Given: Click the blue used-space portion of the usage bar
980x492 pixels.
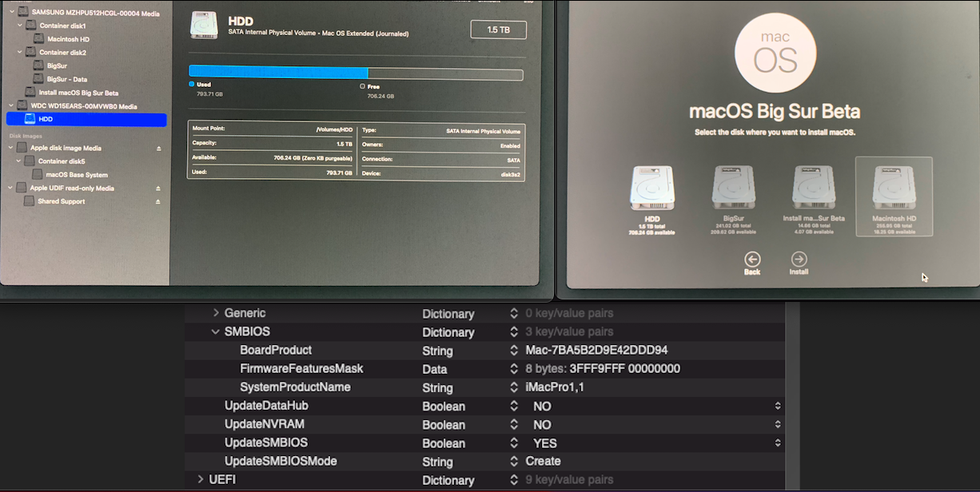Looking at the screenshot, I should [278, 73].
